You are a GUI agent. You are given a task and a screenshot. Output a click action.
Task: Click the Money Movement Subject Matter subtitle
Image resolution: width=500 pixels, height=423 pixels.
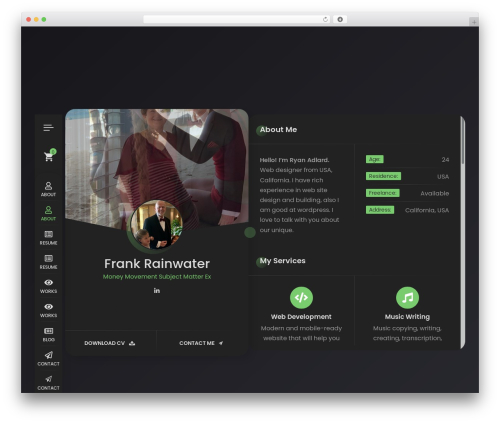pyautogui.click(x=157, y=277)
